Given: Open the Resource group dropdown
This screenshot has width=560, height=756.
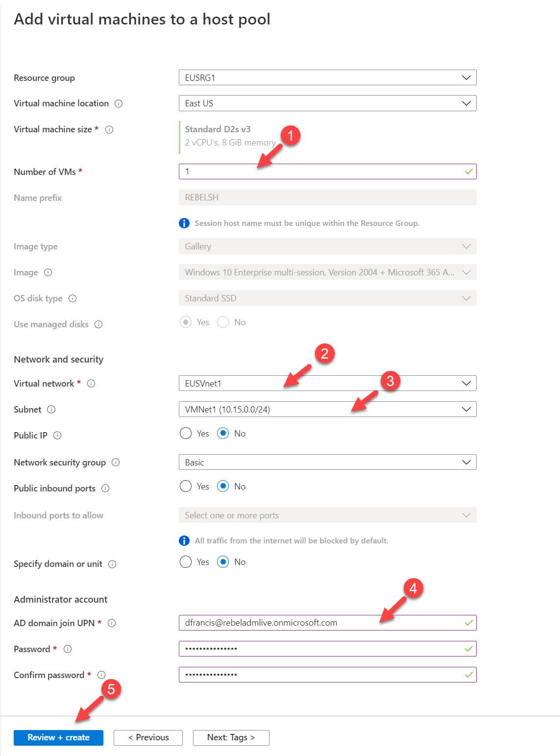Looking at the screenshot, I should [x=327, y=77].
